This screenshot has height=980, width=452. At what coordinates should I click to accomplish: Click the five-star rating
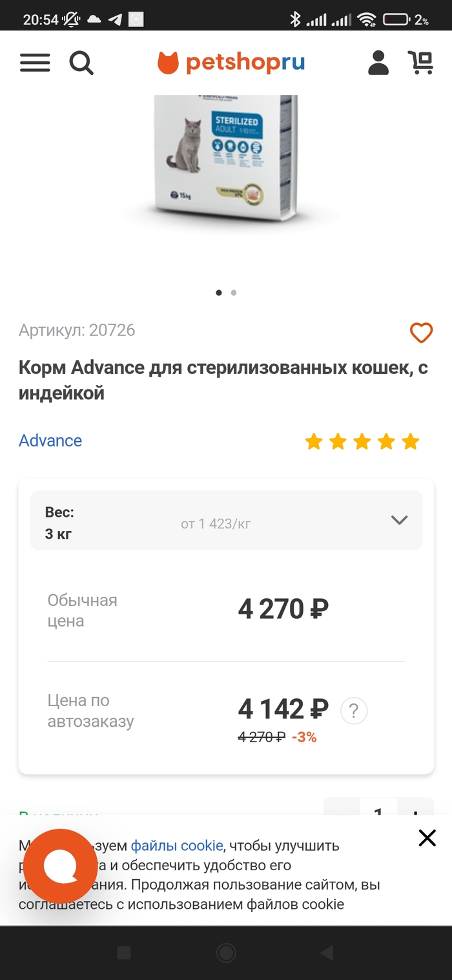pos(362,442)
